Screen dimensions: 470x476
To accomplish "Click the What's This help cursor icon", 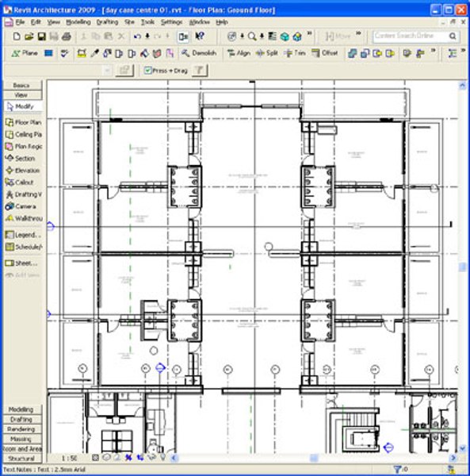I will (x=200, y=36).
